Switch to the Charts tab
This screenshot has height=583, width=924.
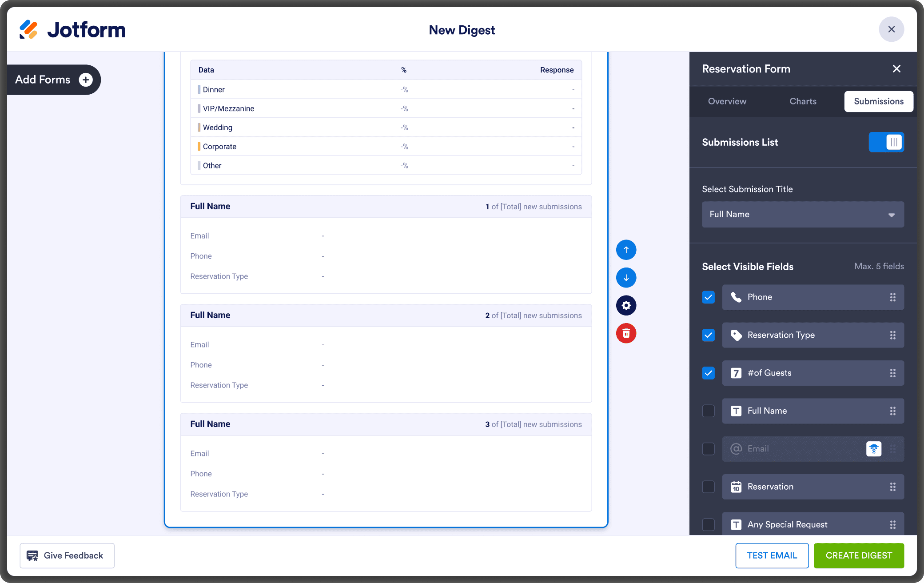pos(803,101)
